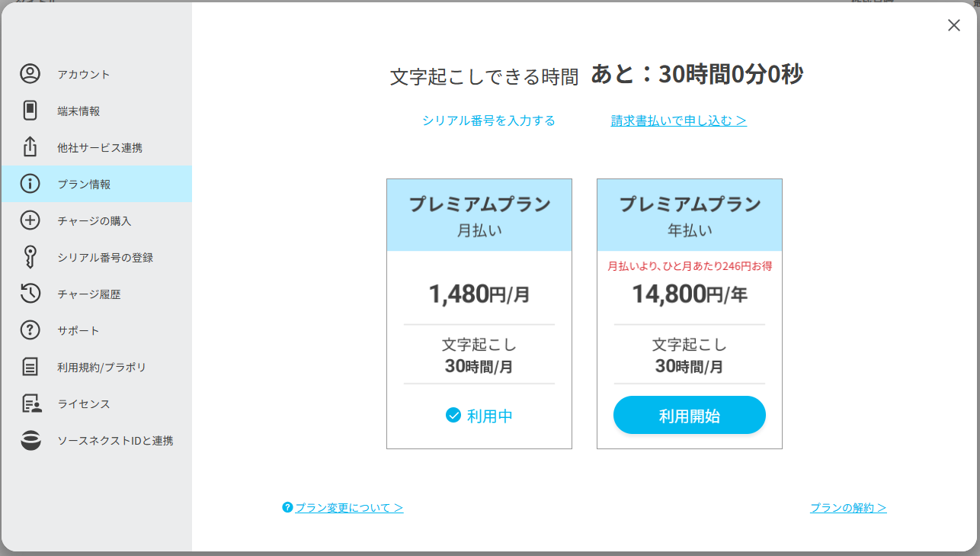980x556 pixels.
Task: Click the 利用開始 button for annual plan
Action: click(690, 416)
